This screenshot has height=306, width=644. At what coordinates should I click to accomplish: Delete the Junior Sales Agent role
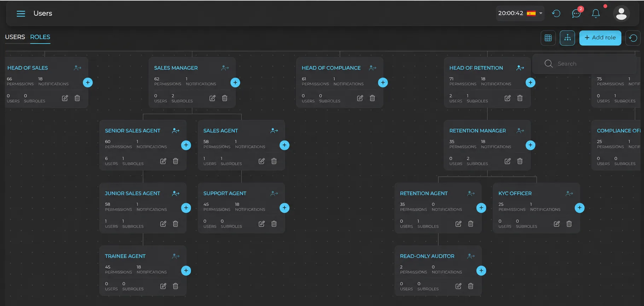[175, 224]
